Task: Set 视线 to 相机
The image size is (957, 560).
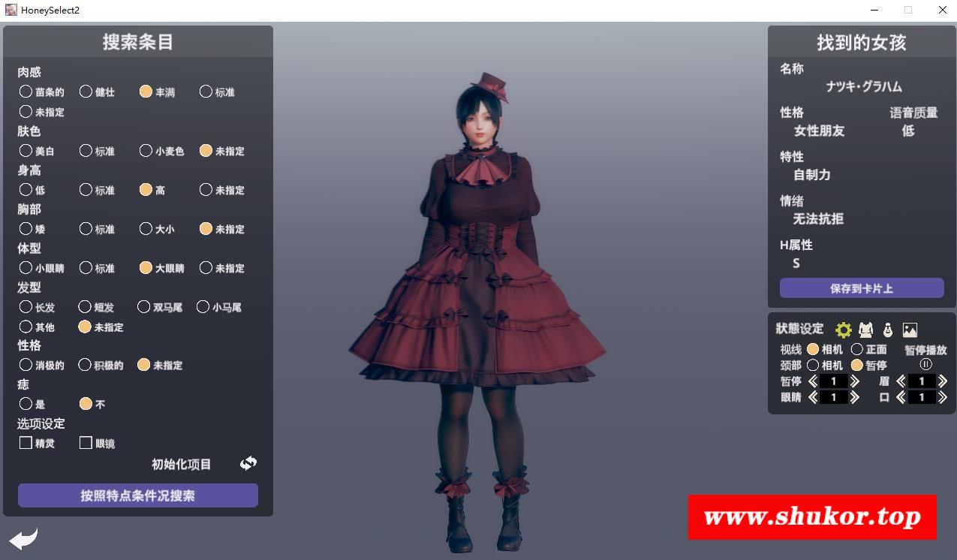Action: pos(813,349)
